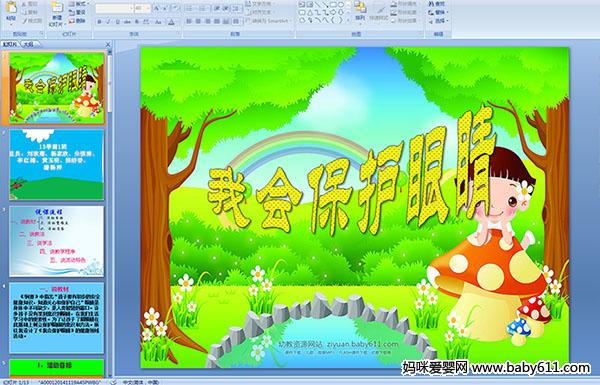Pick the Rectangle shape from the shapes gallery
Screen dimensions: 600x385
tap(334, 4)
